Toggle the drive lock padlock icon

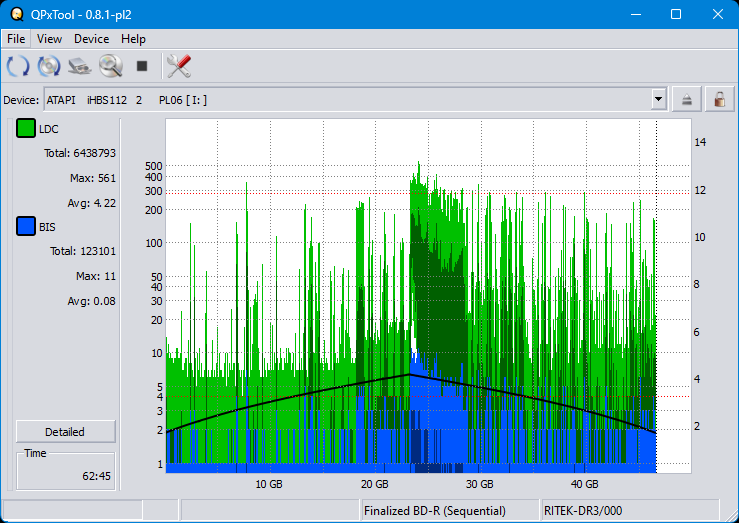click(x=717, y=99)
